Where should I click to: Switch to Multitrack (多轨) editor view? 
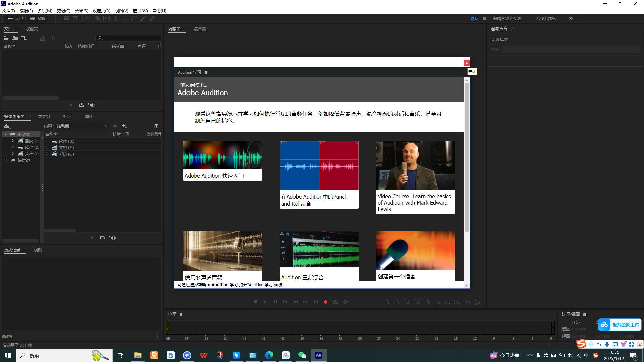click(x=37, y=19)
